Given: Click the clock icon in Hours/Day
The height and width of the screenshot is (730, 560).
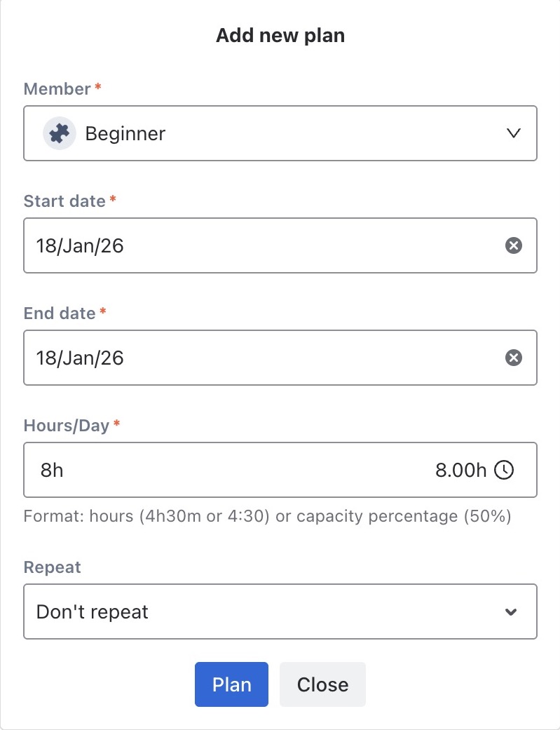Looking at the screenshot, I should pos(504,470).
